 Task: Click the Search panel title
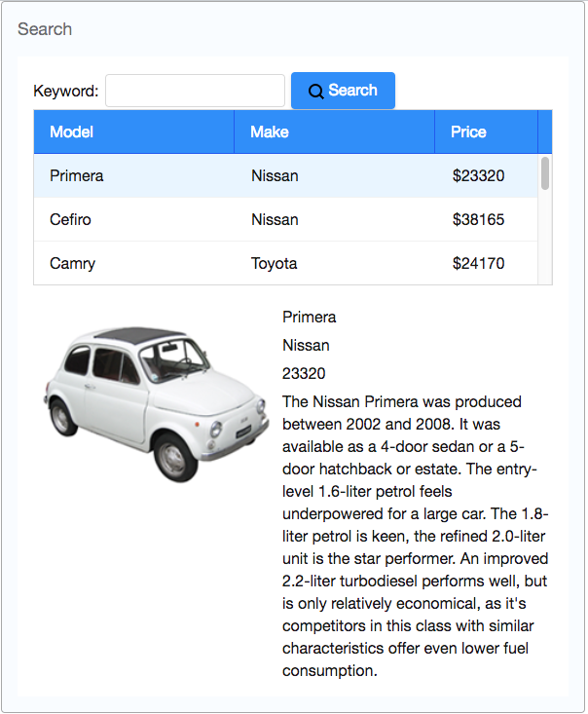[45, 29]
